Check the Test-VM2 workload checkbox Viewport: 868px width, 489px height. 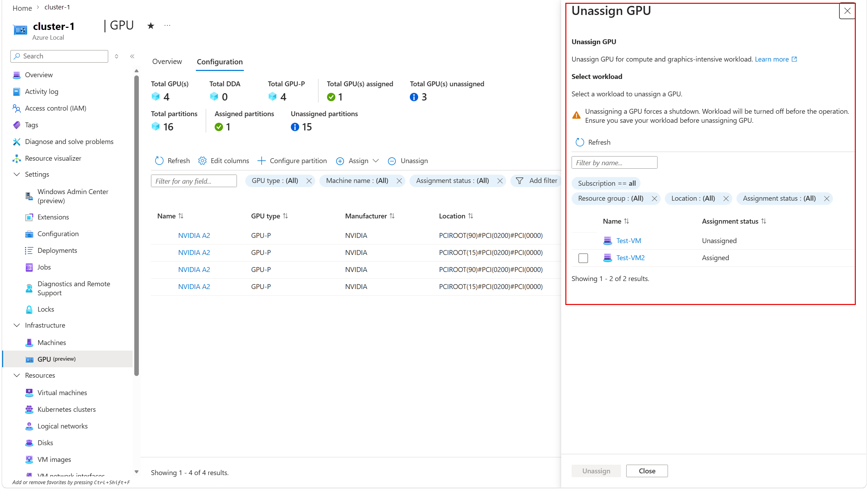pyautogui.click(x=583, y=258)
